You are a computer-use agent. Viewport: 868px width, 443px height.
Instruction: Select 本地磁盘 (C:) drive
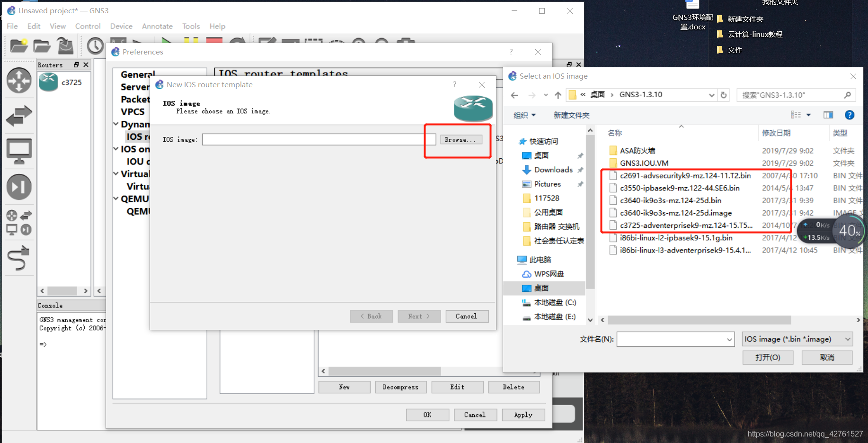pyautogui.click(x=555, y=302)
